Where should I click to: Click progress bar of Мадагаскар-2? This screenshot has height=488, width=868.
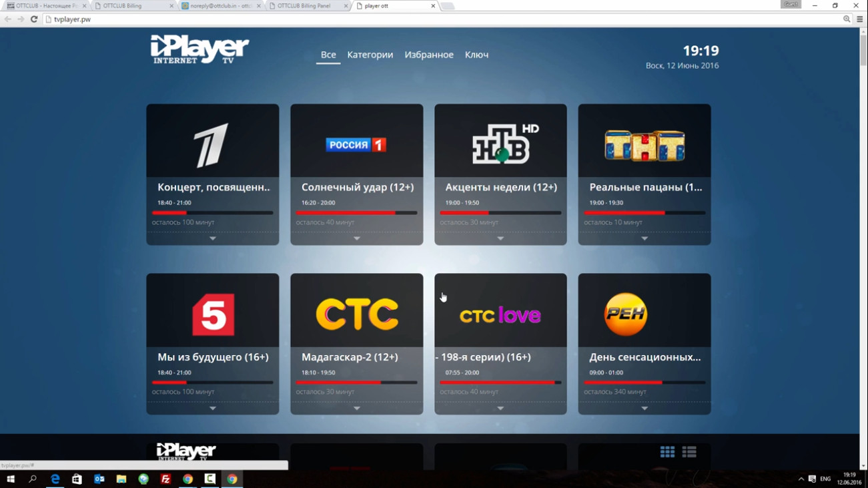pyautogui.click(x=357, y=383)
